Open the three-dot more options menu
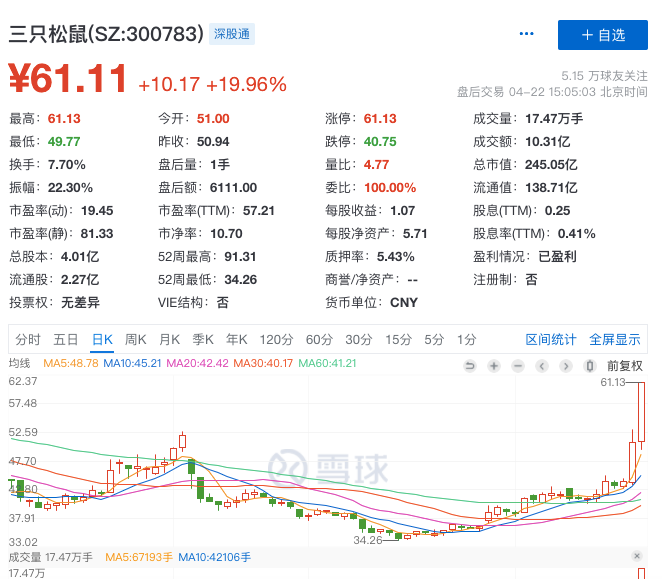This screenshot has width=662, height=579. click(x=526, y=34)
